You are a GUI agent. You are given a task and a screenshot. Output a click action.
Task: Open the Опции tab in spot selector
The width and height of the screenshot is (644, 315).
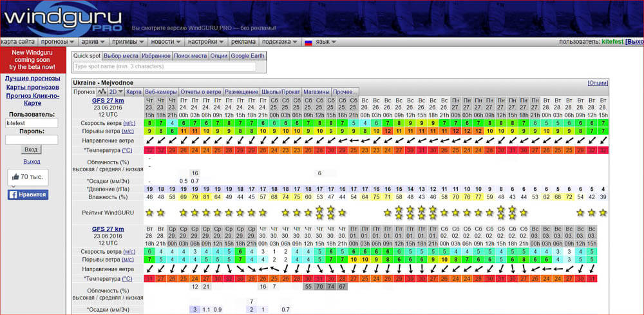(x=219, y=56)
